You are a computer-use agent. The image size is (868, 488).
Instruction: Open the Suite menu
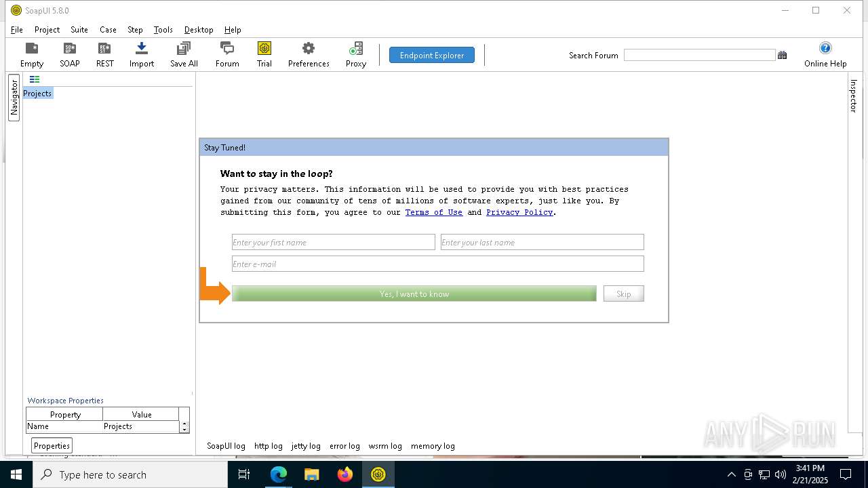(79, 30)
